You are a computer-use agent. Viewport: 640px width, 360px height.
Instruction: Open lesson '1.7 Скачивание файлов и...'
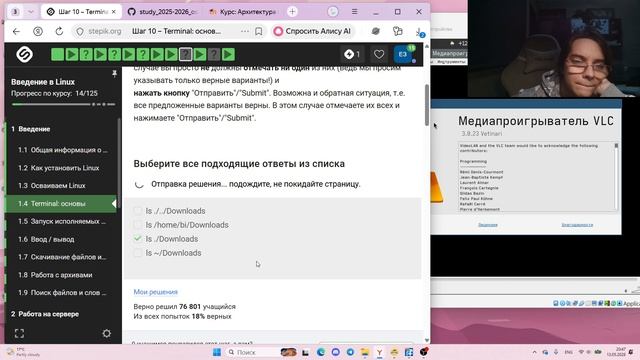tap(61, 257)
